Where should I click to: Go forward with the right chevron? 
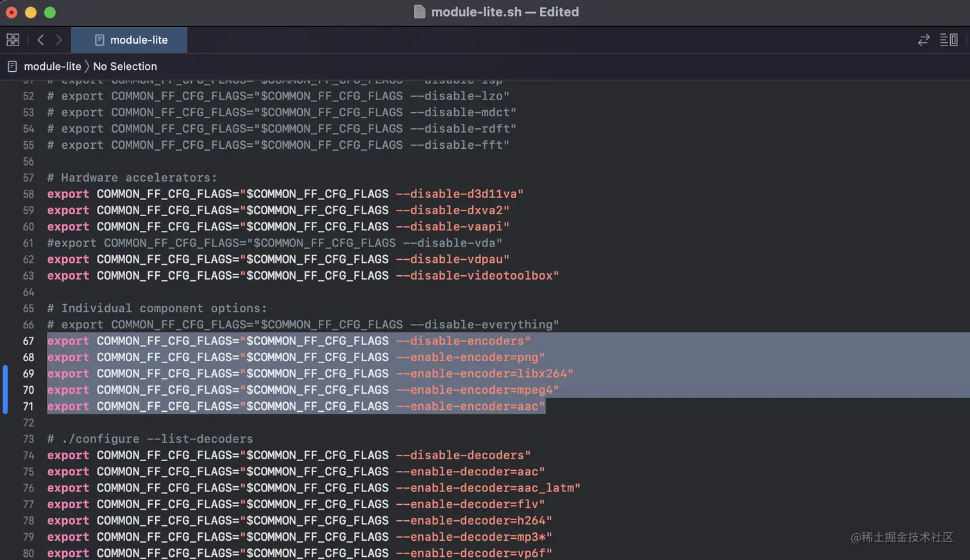pos(59,40)
